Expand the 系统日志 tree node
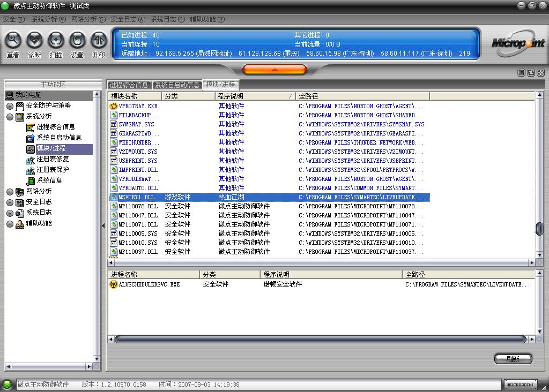 pyautogui.click(x=10, y=213)
